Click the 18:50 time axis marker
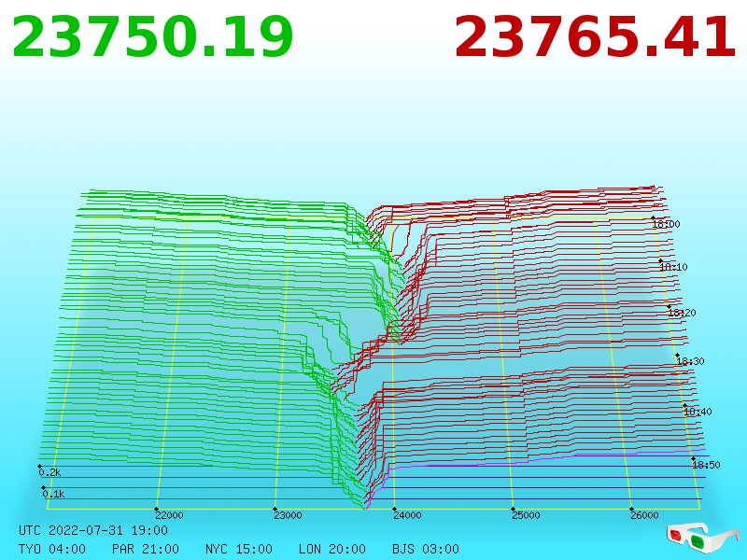 [x=706, y=465]
